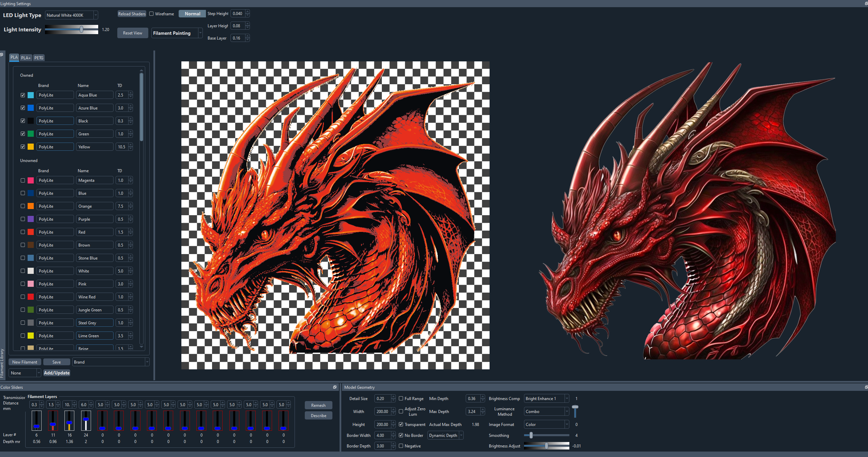Click the New Filament button

pyautogui.click(x=25, y=362)
